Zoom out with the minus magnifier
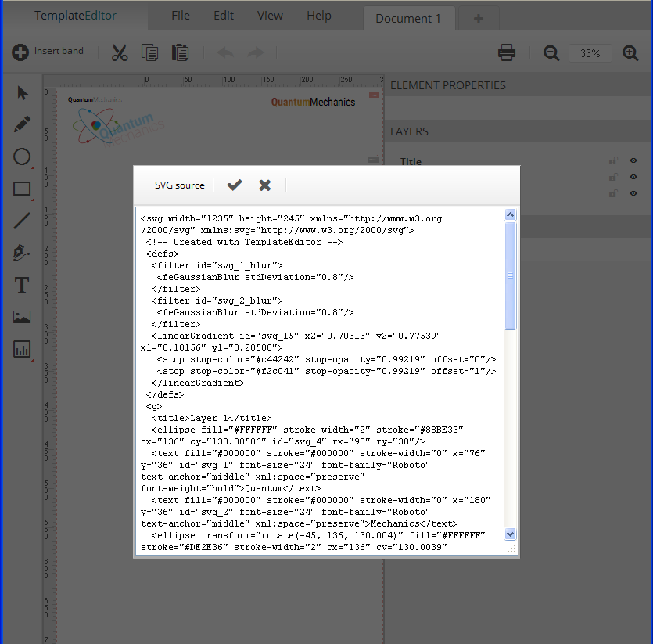Screen dimensions: 653x644 point(551,53)
